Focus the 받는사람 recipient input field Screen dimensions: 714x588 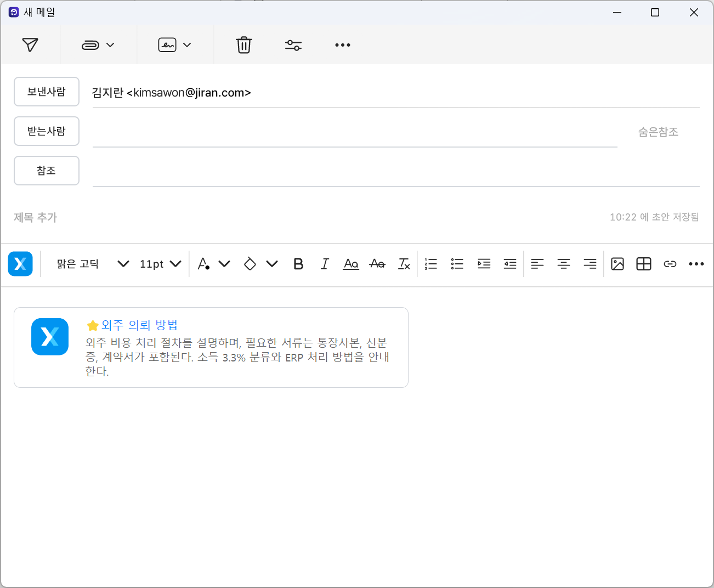click(x=355, y=132)
